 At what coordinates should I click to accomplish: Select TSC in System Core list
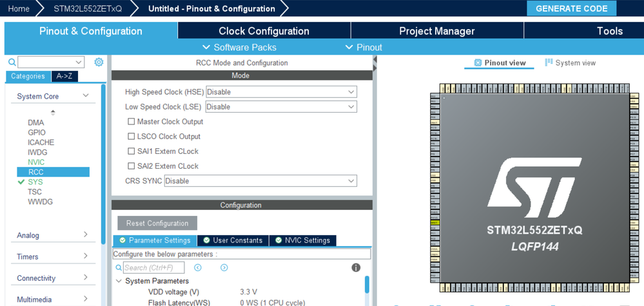click(35, 191)
